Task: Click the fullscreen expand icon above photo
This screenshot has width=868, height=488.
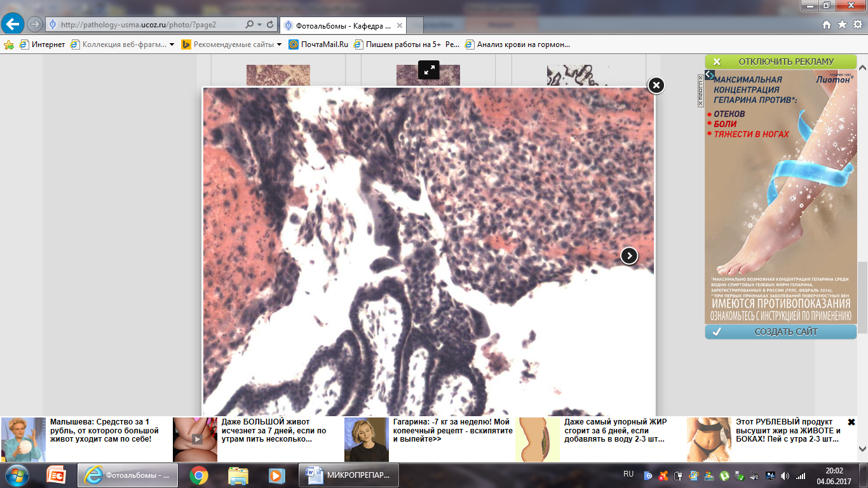Action: coord(430,70)
